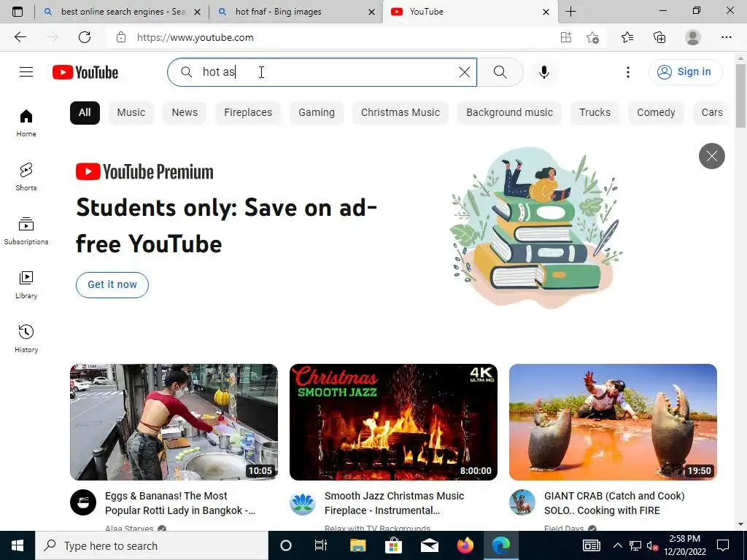Select the Music filter chip
The width and height of the screenshot is (747, 560).
tap(131, 113)
